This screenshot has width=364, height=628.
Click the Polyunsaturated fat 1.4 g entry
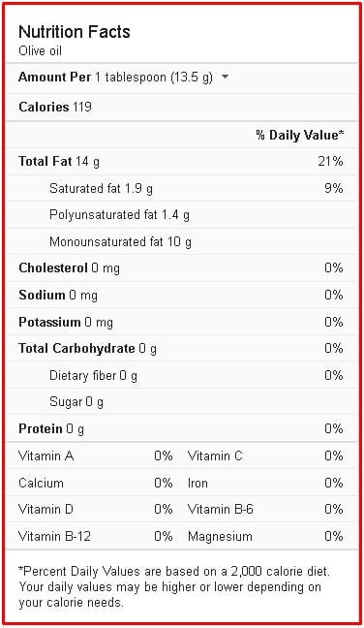pos(120,215)
